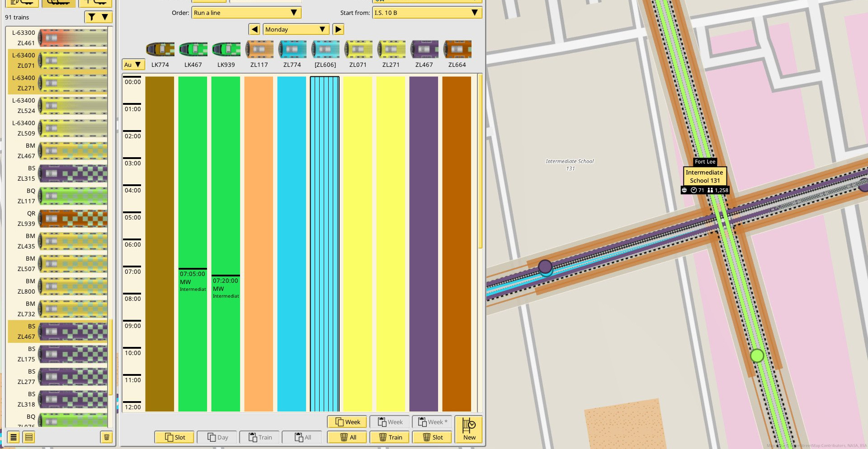This screenshot has height=449, width=868.
Task: Open the 'Start from' I.S. 10 B dropdown
Action: point(427,13)
